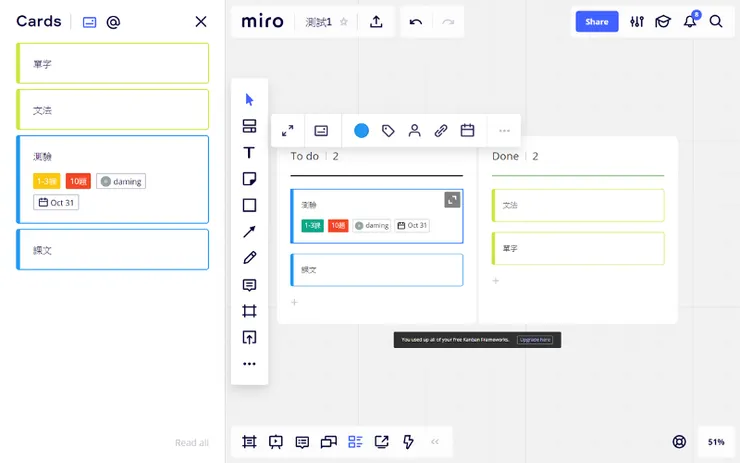Select the 單字 card in Done column
The height and width of the screenshot is (463, 740).
pos(578,248)
